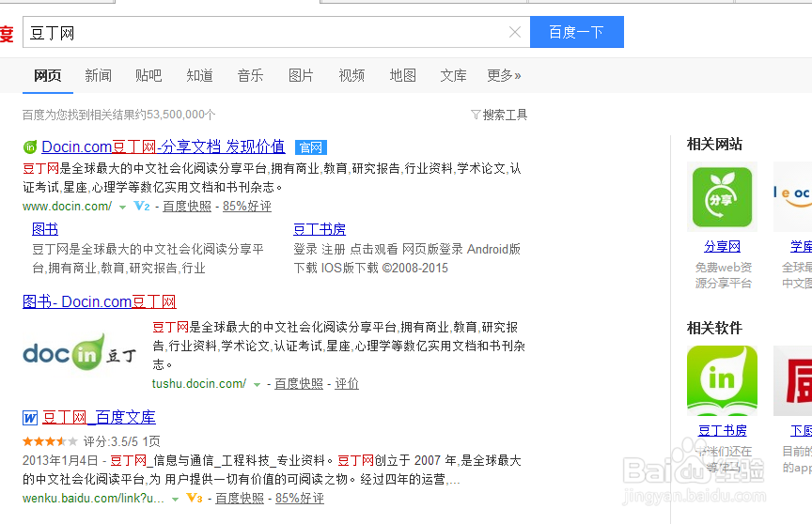Image resolution: width=812 pixels, height=524 pixels.
Task: Click the docin 豆丁 logo thumbnail
Action: (x=80, y=353)
